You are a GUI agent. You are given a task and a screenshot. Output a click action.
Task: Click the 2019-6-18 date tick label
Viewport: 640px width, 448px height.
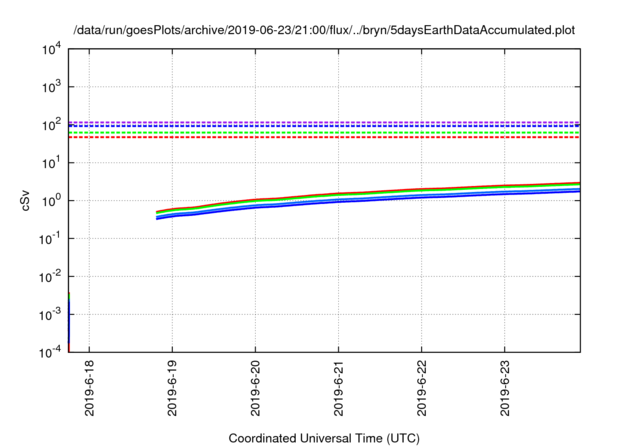(x=89, y=388)
